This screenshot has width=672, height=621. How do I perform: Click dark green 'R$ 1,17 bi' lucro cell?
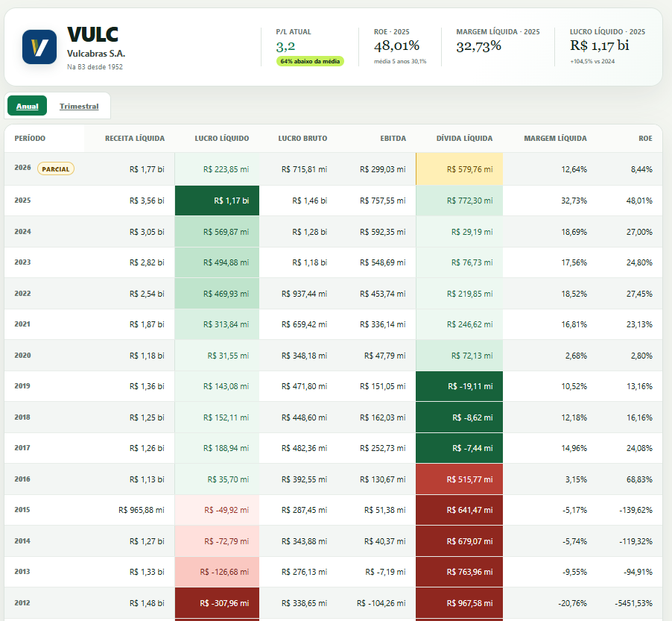[217, 201]
